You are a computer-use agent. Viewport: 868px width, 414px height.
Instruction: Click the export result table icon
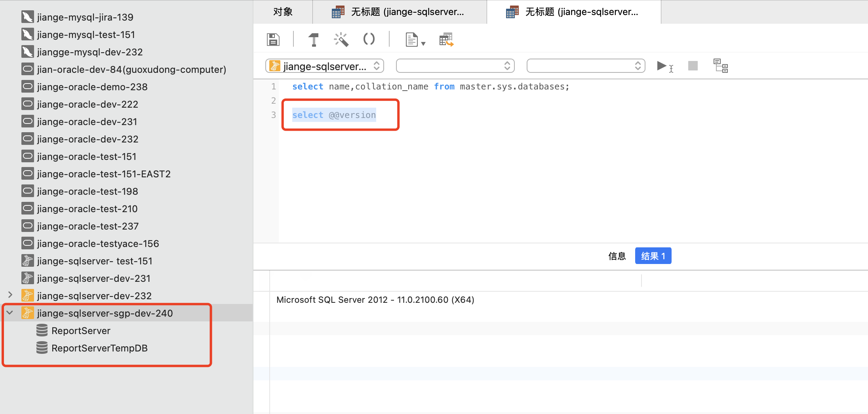coord(446,40)
